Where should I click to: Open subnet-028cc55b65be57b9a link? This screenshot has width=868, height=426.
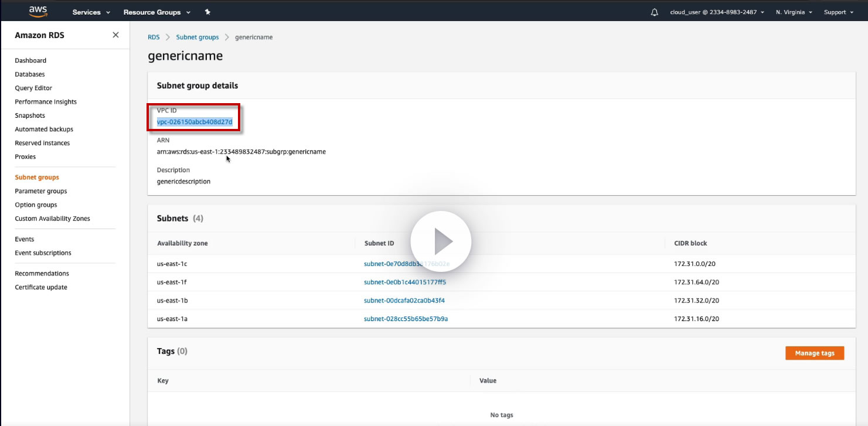click(x=406, y=319)
